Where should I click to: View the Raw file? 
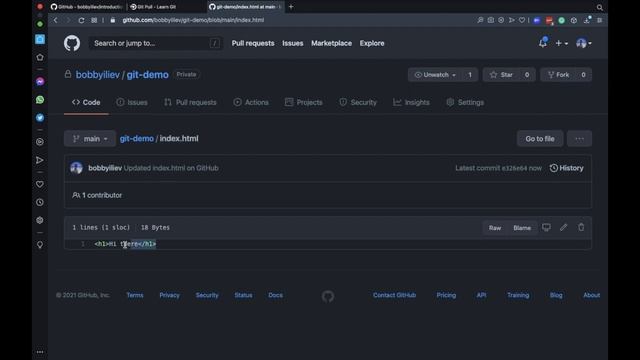coord(495,228)
